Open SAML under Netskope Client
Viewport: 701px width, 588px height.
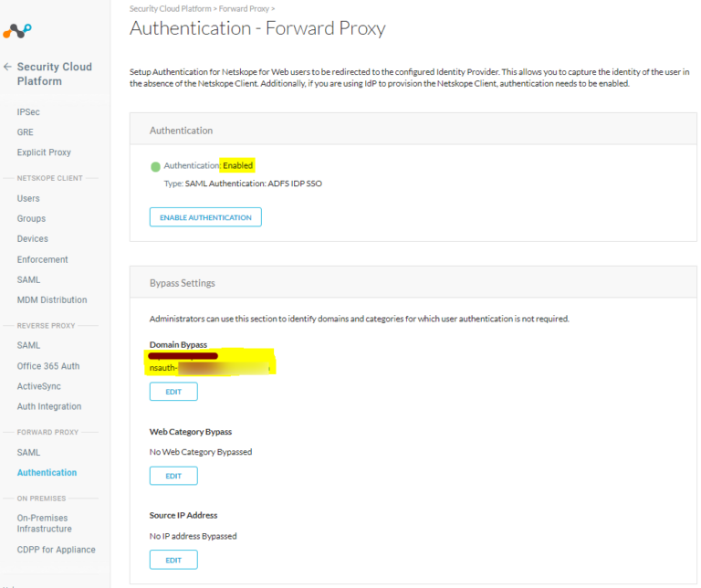point(28,279)
